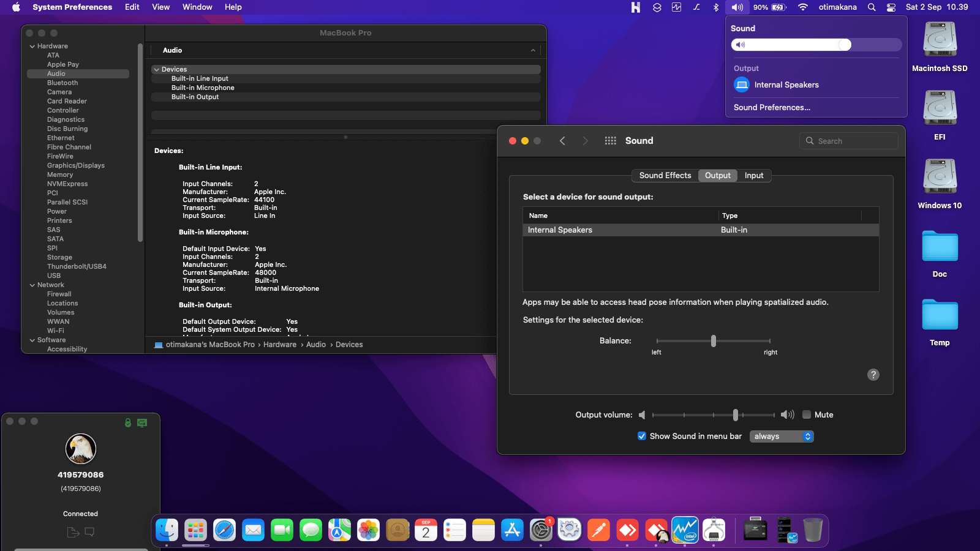This screenshot has height=551, width=980.
Task: Open the Macintosh SSD desktop drive
Action: tap(940, 47)
